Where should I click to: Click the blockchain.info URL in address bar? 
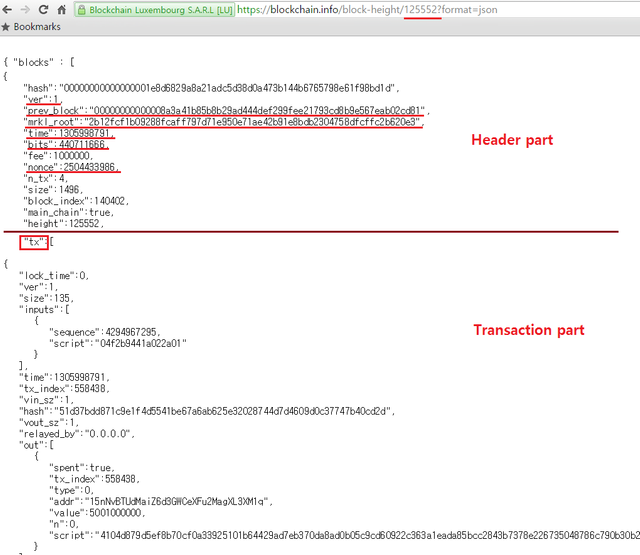[x=367, y=10]
